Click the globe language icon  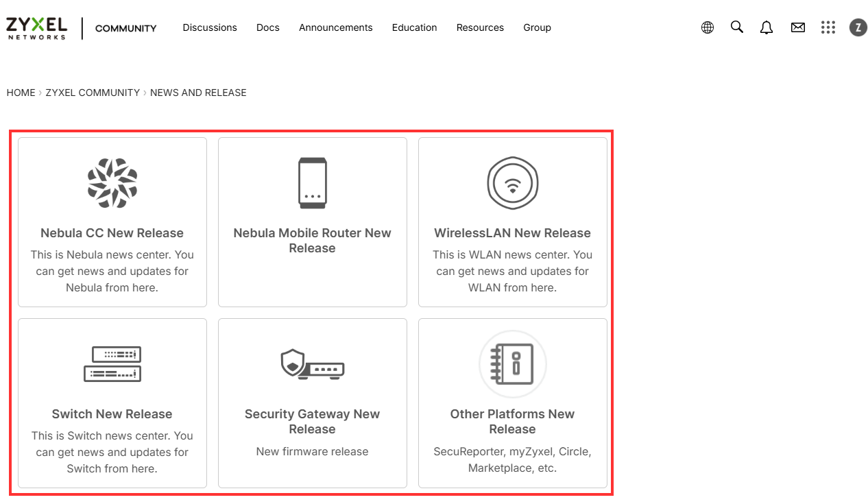coord(708,27)
